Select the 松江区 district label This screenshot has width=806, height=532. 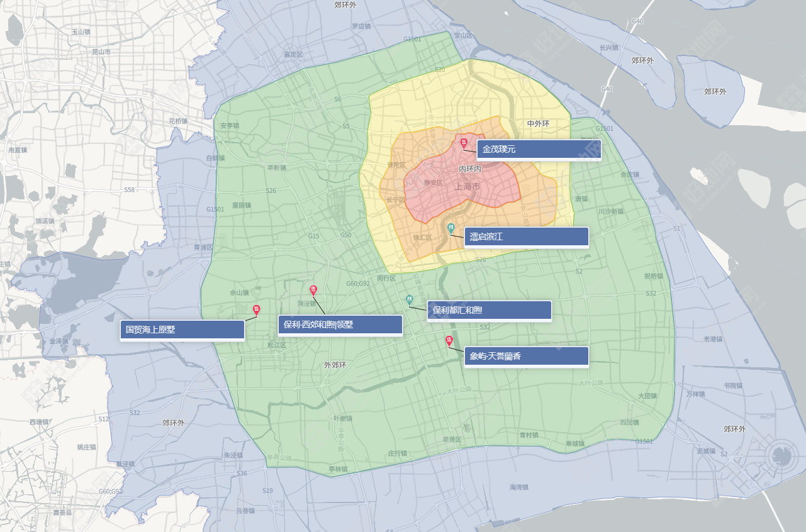[x=277, y=345]
